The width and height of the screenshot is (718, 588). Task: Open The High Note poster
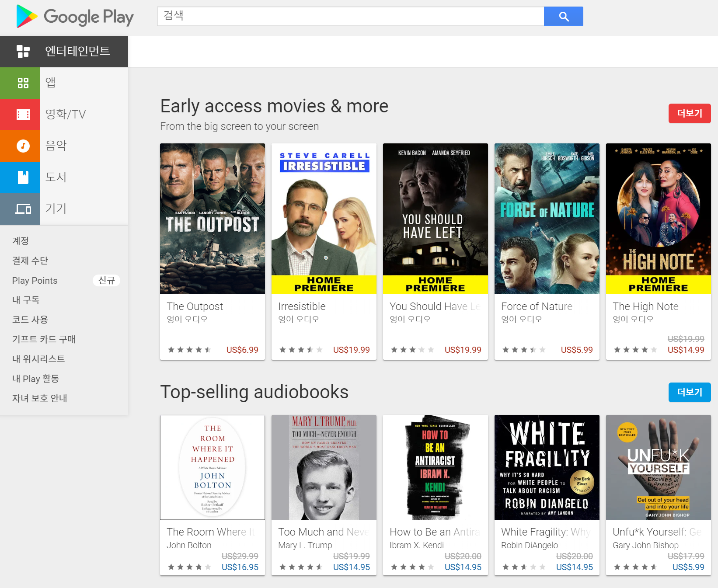(659, 219)
